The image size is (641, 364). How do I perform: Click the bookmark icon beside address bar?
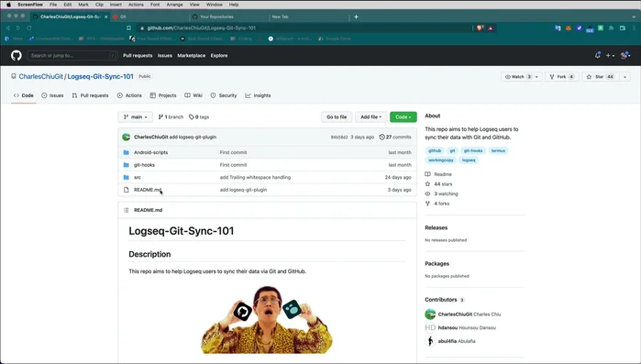(x=128, y=28)
